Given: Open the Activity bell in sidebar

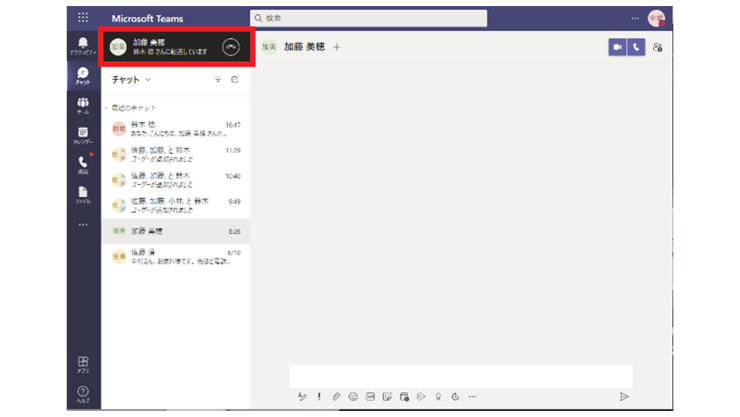Looking at the screenshot, I should coord(83,46).
